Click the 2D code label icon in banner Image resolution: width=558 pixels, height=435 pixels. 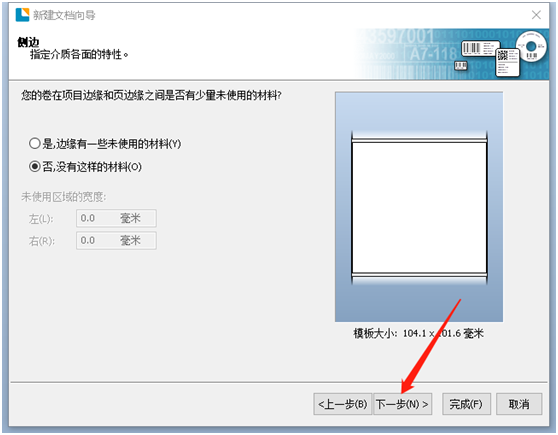tap(508, 62)
